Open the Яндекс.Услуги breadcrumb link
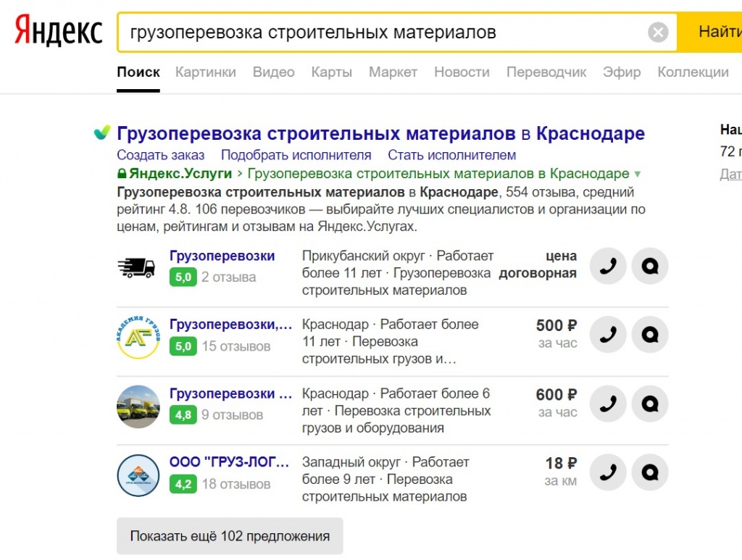Image resolution: width=742 pixels, height=560 pixels. (x=180, y=174)
